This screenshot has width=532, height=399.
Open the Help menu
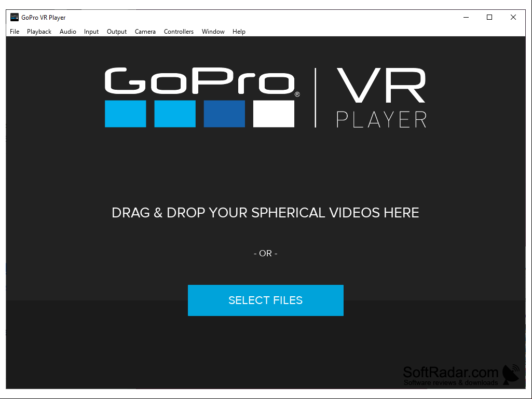(x=239, y=32)
